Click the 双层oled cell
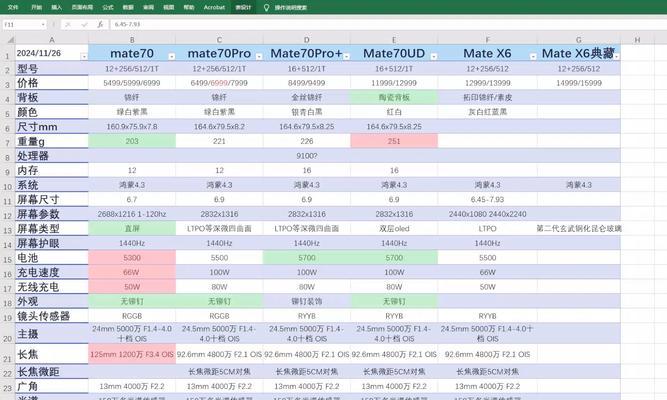Image resolution: width=667 pixels, height=400 pixels. 394,229
